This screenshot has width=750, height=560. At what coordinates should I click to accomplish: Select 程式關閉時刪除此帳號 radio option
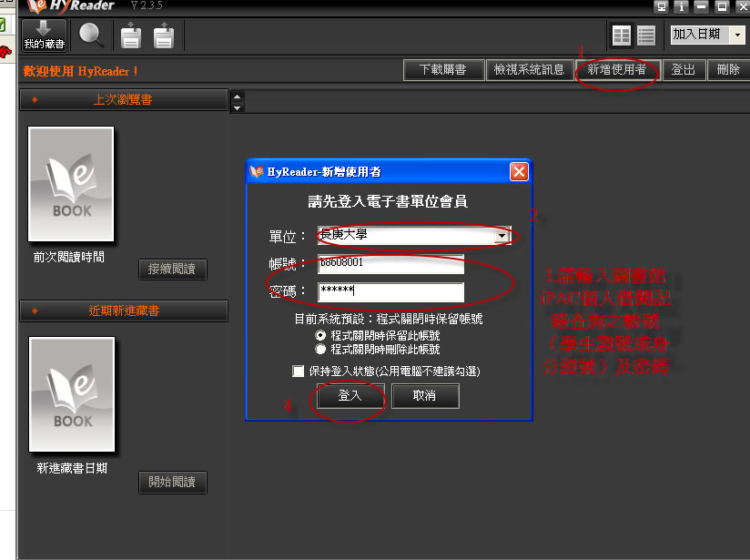click(x=320, y=350)
